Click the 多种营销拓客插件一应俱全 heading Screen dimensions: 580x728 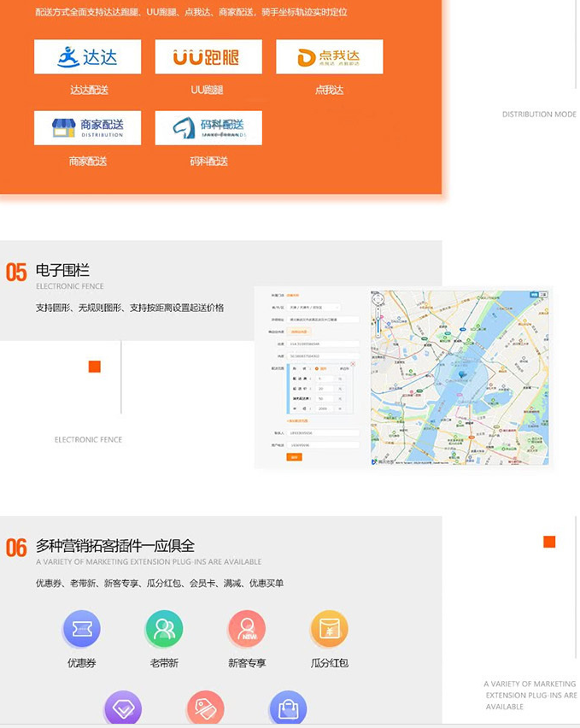point(115,545)
